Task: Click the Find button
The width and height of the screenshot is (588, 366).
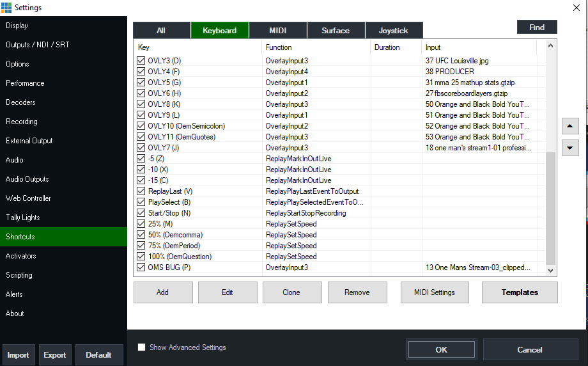Action: [x=537, y=27]
